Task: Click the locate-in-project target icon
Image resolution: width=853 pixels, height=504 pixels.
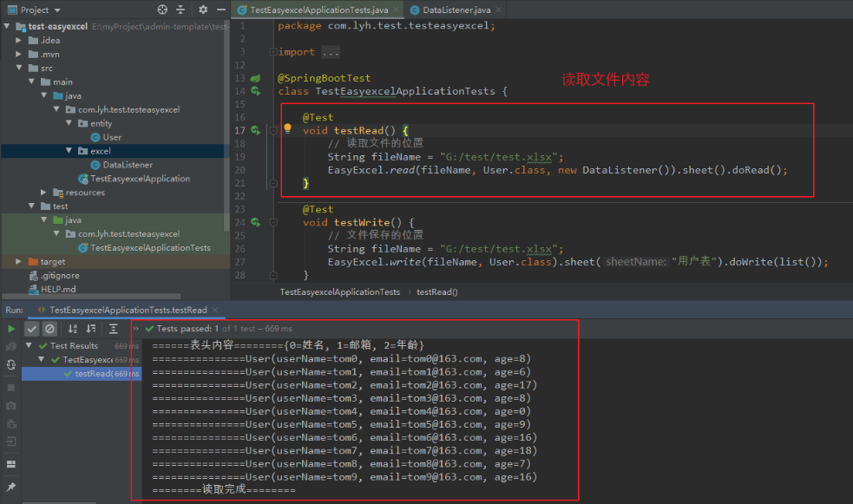Action: tap(162, 10)
